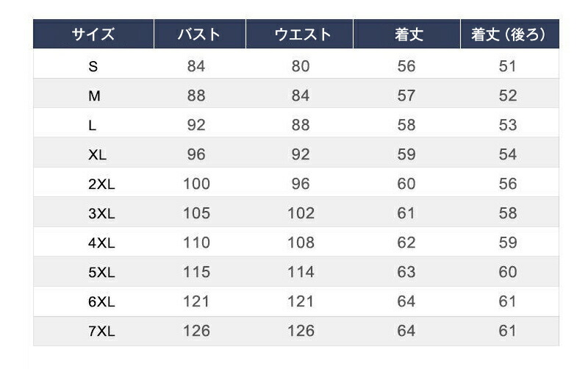Select the S size row label

point(93,66)
